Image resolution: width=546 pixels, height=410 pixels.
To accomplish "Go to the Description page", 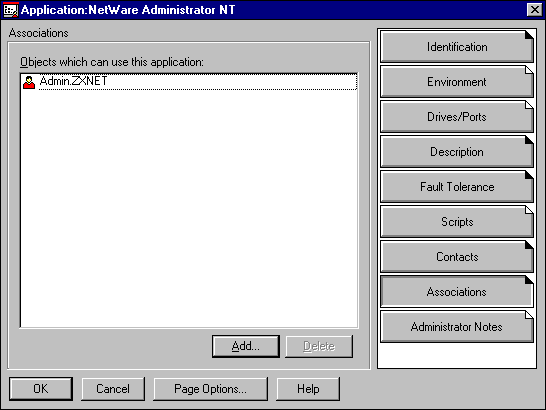I will click(457, 152).
